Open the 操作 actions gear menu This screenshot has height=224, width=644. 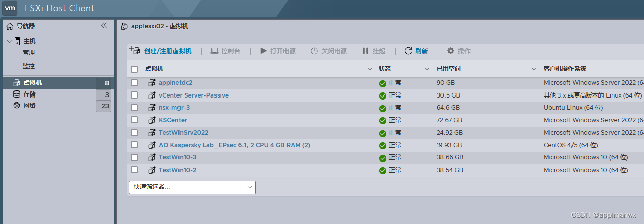click(x=458, y=51)
